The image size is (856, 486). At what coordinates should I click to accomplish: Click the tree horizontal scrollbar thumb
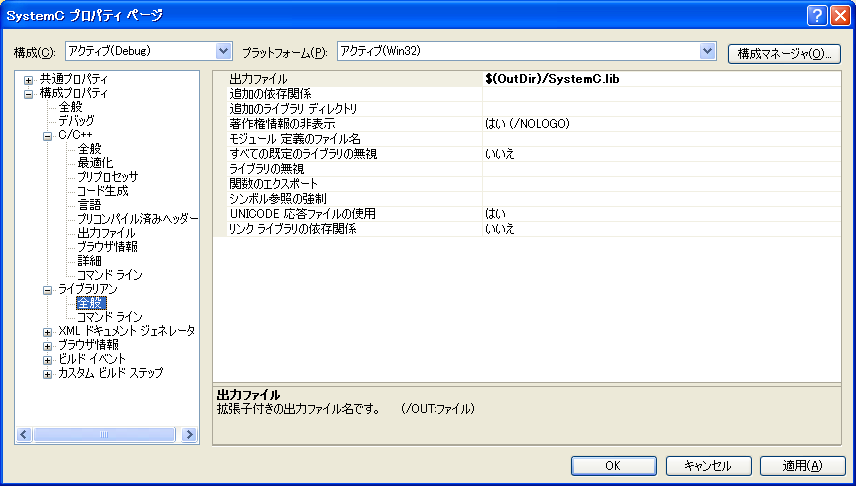pyautogui.click(x=104, y=435)
